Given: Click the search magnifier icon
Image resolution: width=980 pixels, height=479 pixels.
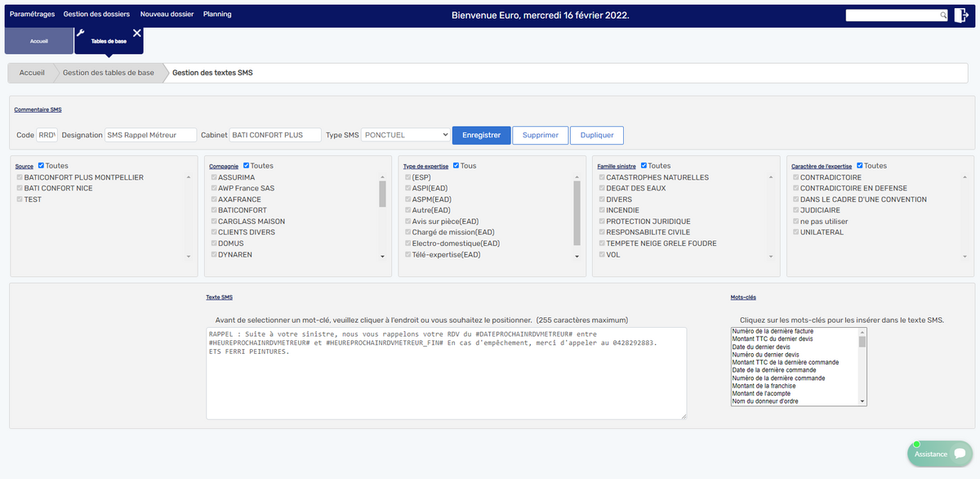Looking at the screenshot, I should [943, 15].
